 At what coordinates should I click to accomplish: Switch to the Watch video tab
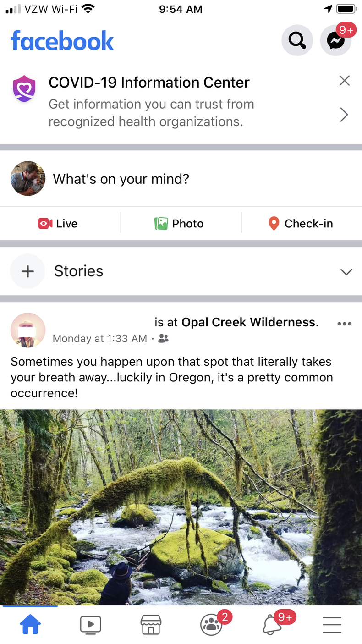(90, 624)
